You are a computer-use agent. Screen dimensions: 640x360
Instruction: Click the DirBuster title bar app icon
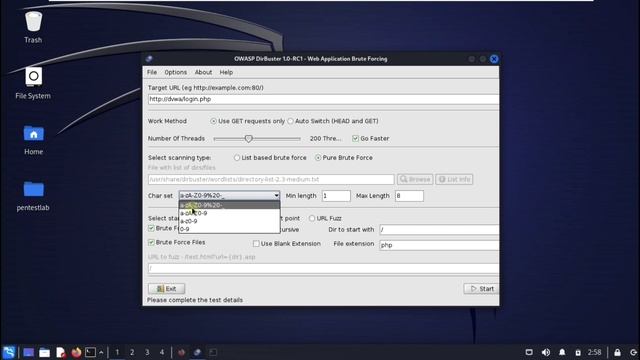(149, 59)
